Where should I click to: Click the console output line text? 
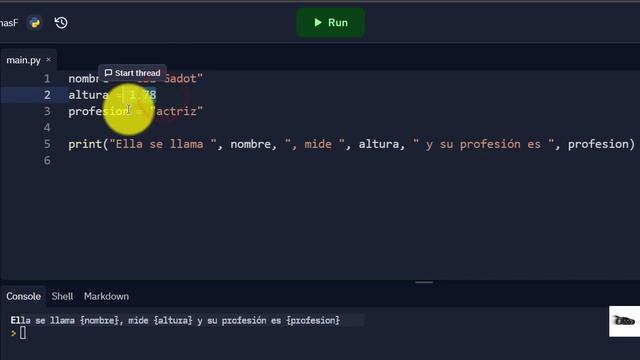point(175,320)
